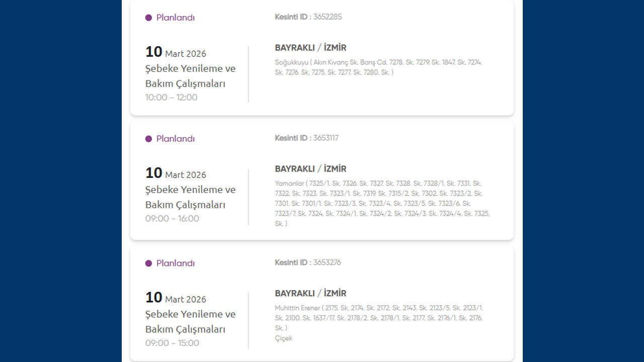Click the 09:00 - 15:00 time range
Screen dimensions: 644x362
(x=172, y=343)
